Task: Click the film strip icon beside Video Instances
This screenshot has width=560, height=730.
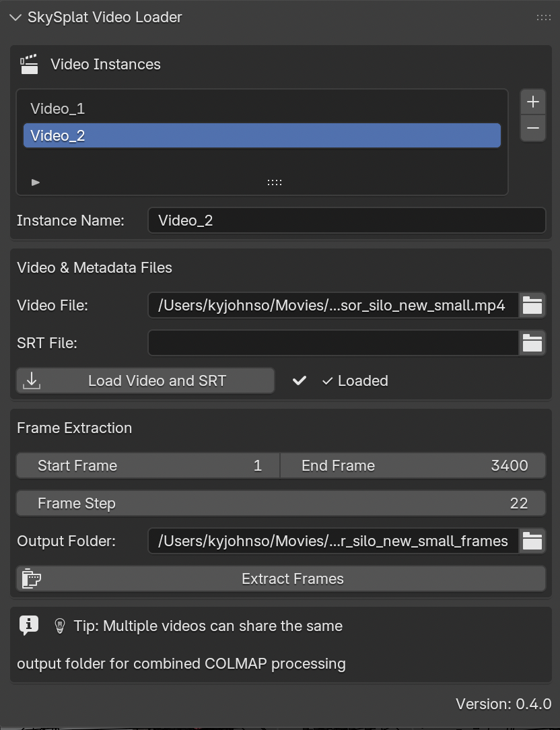Action: click(x=29, y=63)
